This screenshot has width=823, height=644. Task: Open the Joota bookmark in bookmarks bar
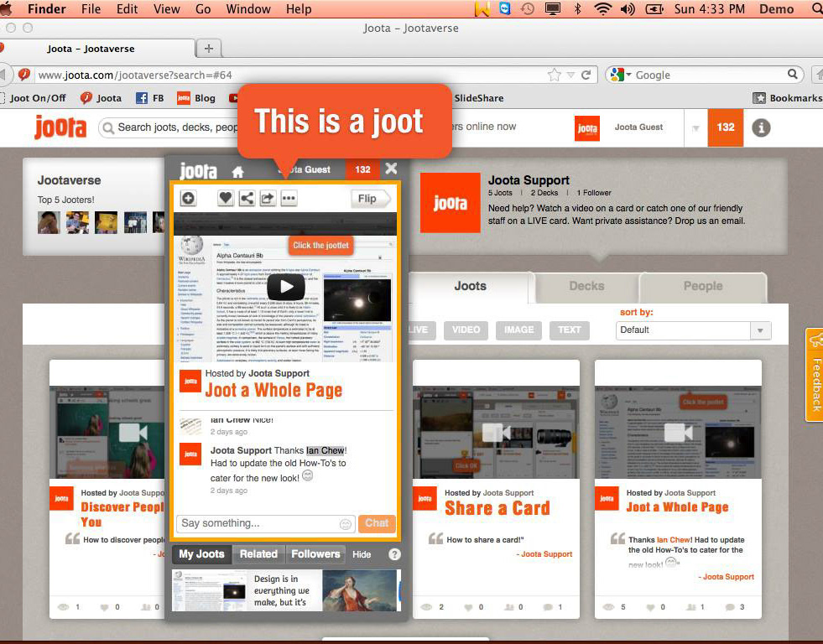coord(101,98)
